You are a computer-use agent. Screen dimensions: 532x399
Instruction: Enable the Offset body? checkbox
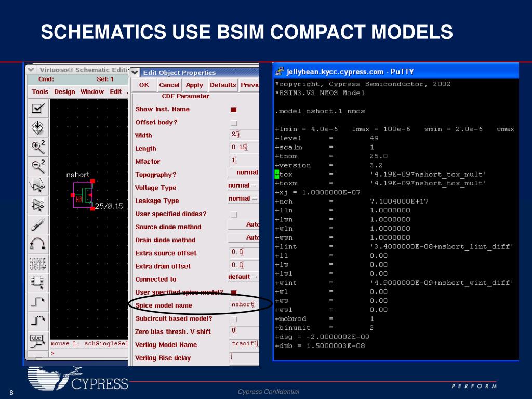tap(233, 123)
